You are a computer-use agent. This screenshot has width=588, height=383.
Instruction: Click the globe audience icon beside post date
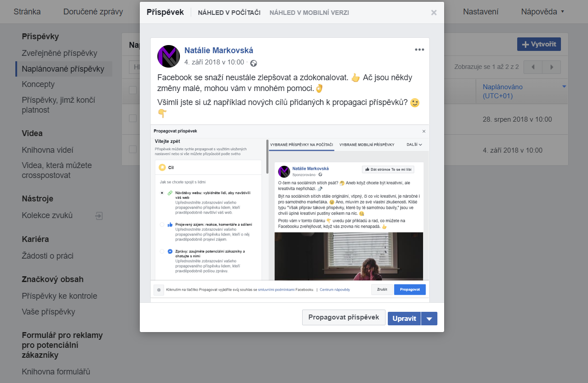[253, 63]
